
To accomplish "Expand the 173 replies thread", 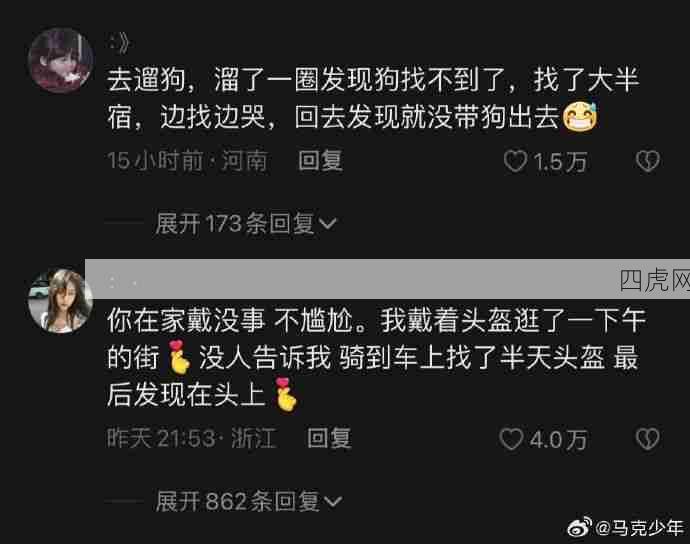I will point(246,224).
